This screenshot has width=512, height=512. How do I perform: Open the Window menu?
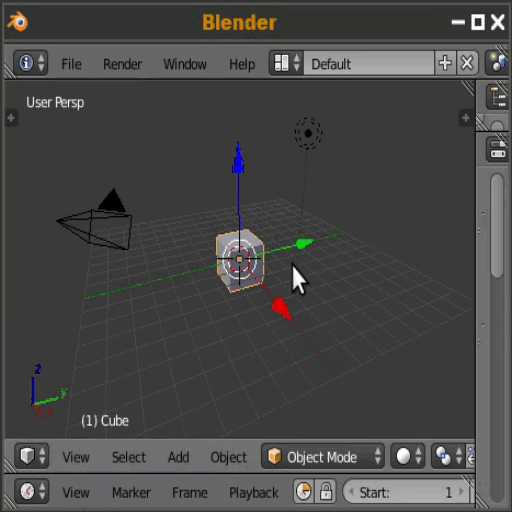click(185, 64)
